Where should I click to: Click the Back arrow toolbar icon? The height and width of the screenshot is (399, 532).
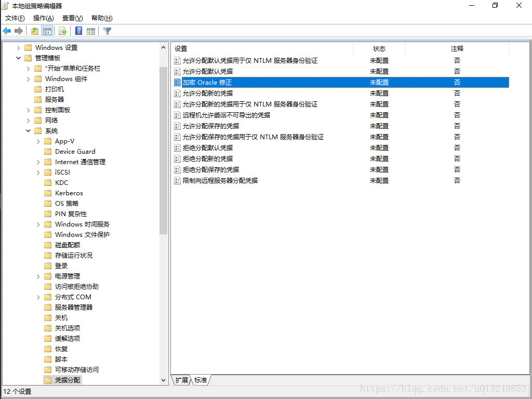(7, 31)
